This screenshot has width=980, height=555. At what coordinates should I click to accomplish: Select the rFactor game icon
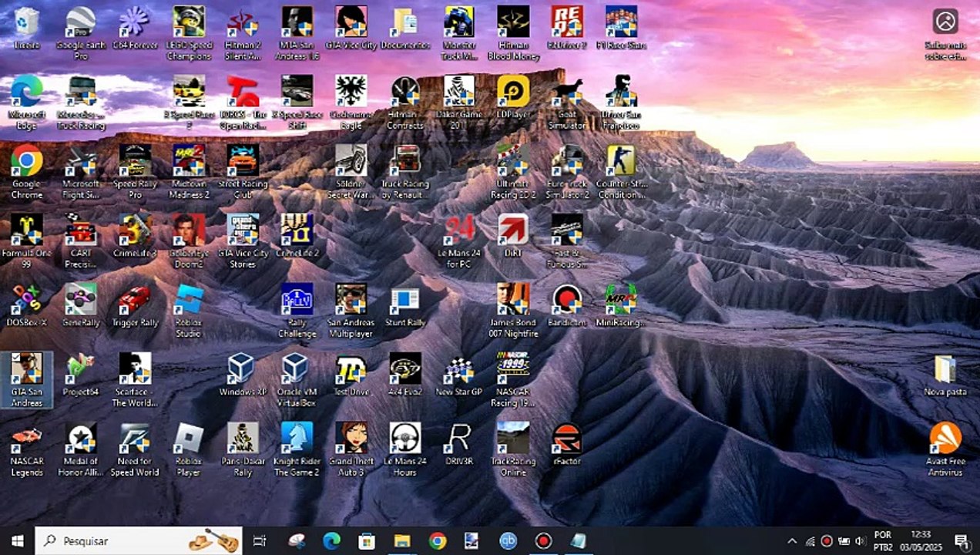point(567,445)
